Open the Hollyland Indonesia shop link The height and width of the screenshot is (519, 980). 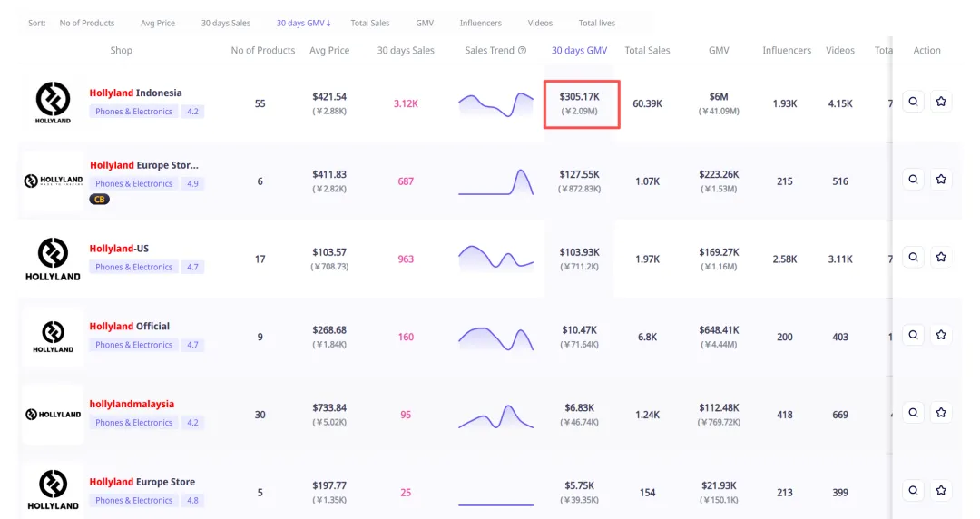pos(135,93)
